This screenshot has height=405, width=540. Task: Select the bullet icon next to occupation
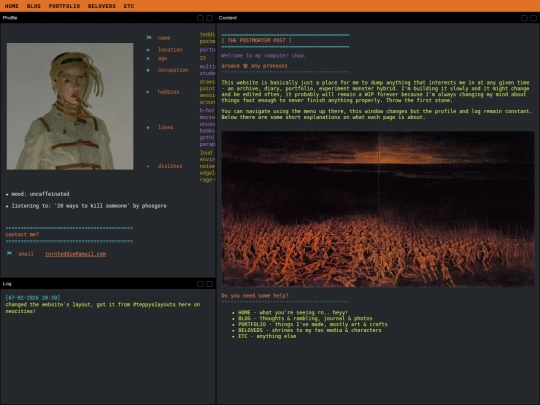tap(148, 70)
